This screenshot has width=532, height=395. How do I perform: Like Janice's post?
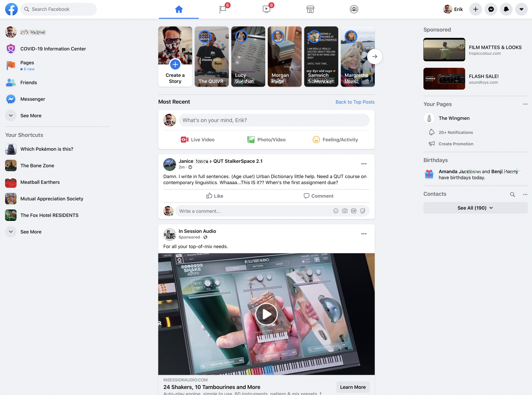[215, 196]
